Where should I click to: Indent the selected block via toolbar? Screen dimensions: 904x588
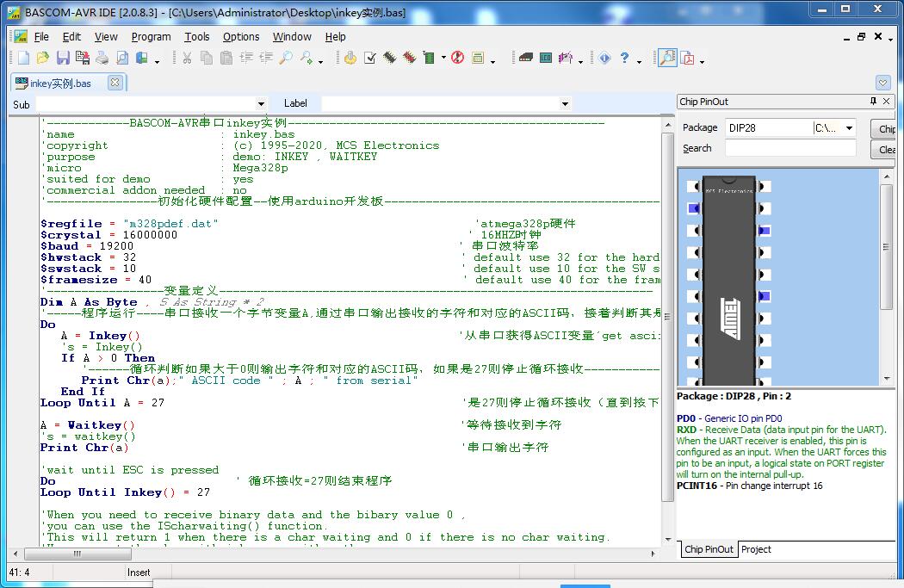pos(246,58)
